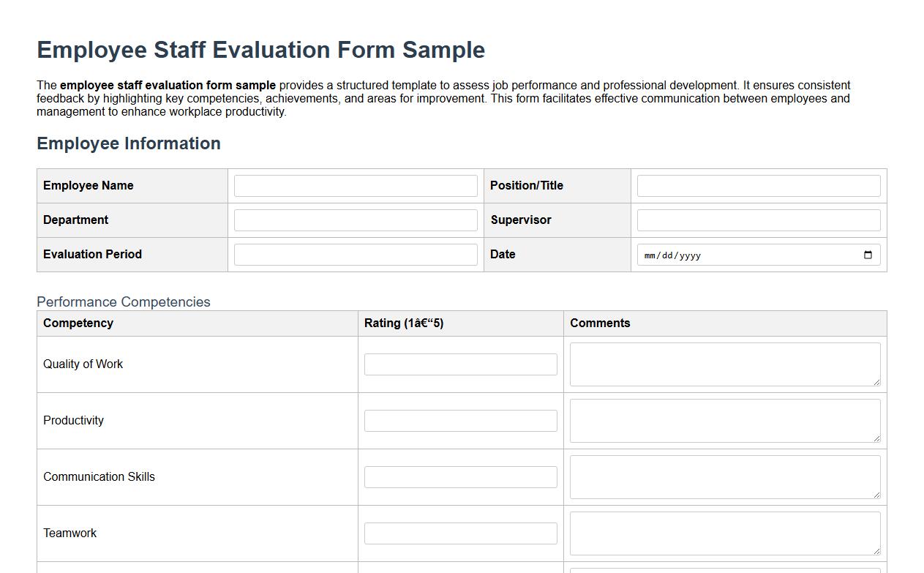Focus the Supervisor input box
This screenshot has width=924, height=573.
coord(758,220)
